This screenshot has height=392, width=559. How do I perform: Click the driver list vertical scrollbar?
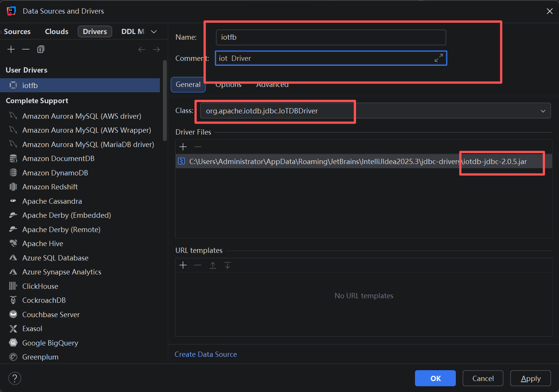tap(165, 100)
